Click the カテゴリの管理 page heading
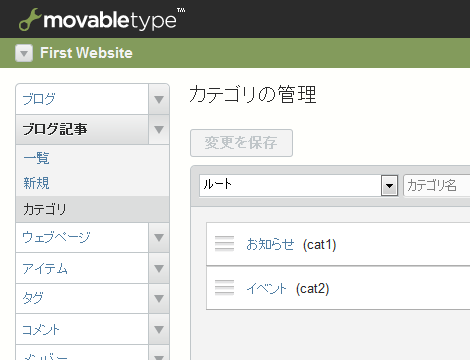 (x=253, y=94)
